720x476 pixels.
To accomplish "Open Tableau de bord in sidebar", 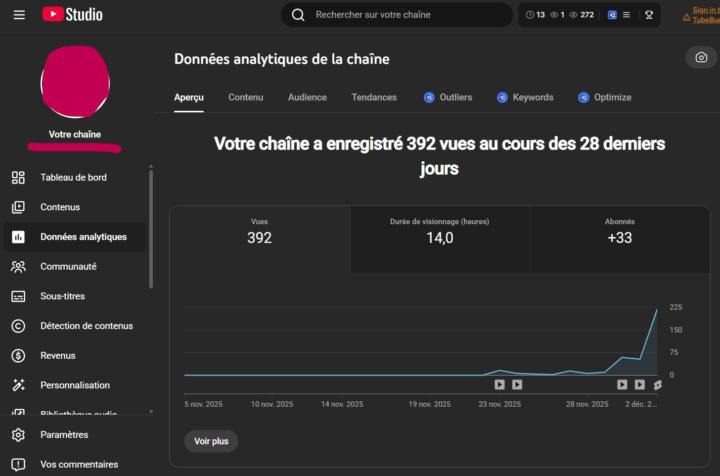I will [73, 177].
